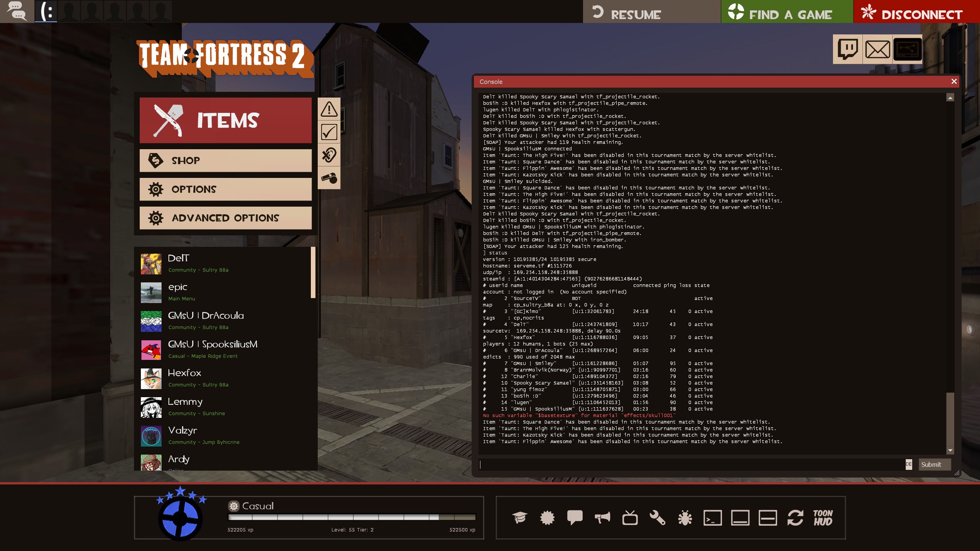Click the whistle coaching icon
Image resolution: width=980 pixels, height=551 pixels.
click(x=329, y=178)
